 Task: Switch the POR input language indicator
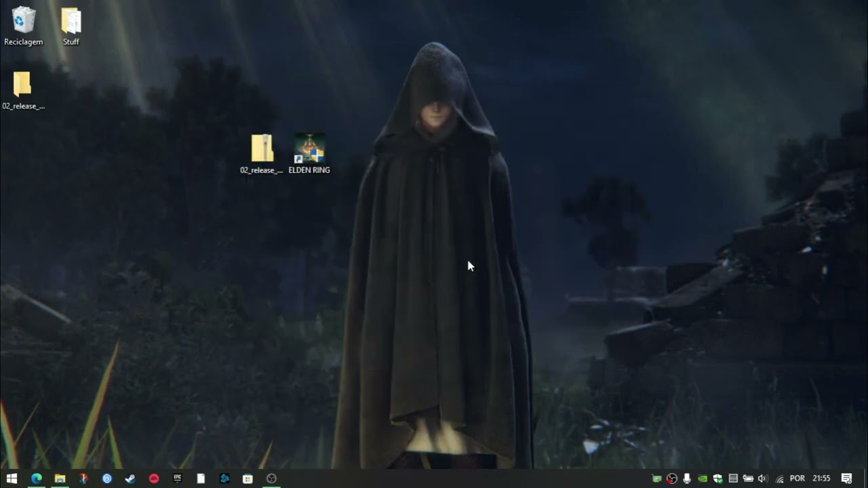(797, 479)
